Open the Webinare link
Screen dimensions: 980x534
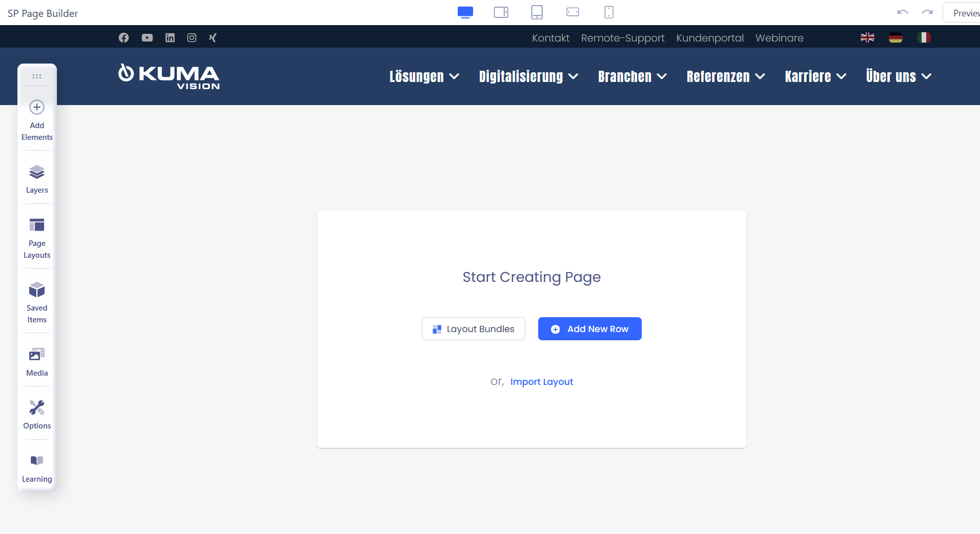(x=780, y=38)
